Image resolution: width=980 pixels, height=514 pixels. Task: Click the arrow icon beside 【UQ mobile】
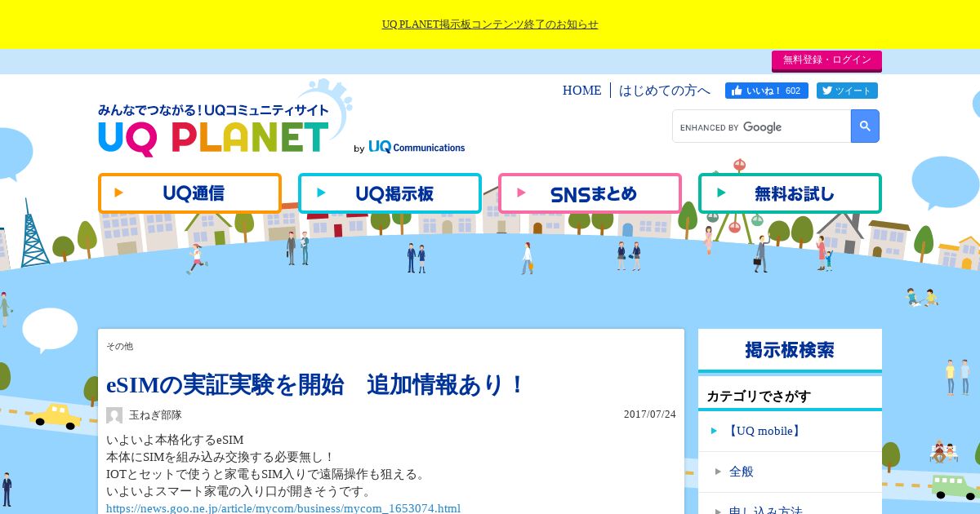pyautogui.click(x=714, y=431)
